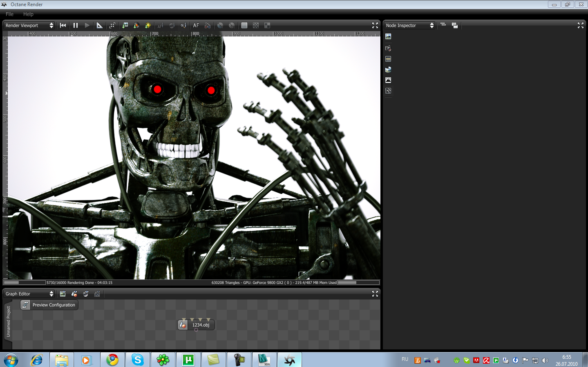
Task: Click the "5730/16000 Rendering Done" status text
Action: (79, 283)
